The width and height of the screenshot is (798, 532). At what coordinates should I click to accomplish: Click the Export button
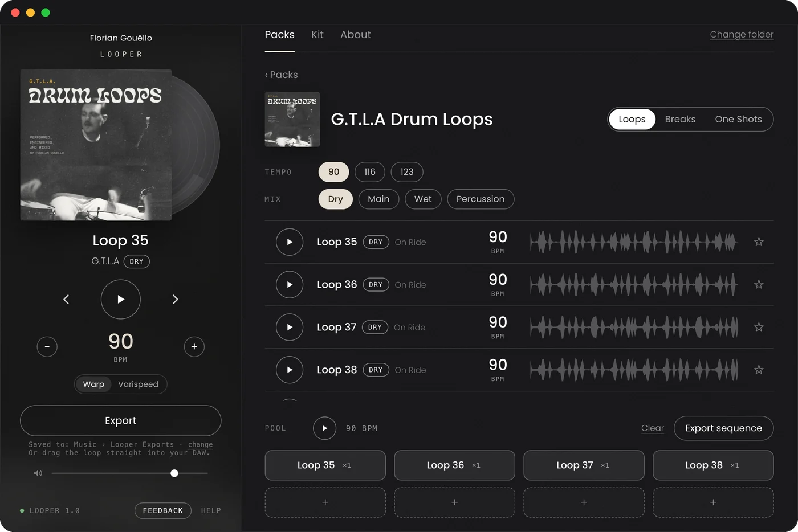click(x=121, y=421)
